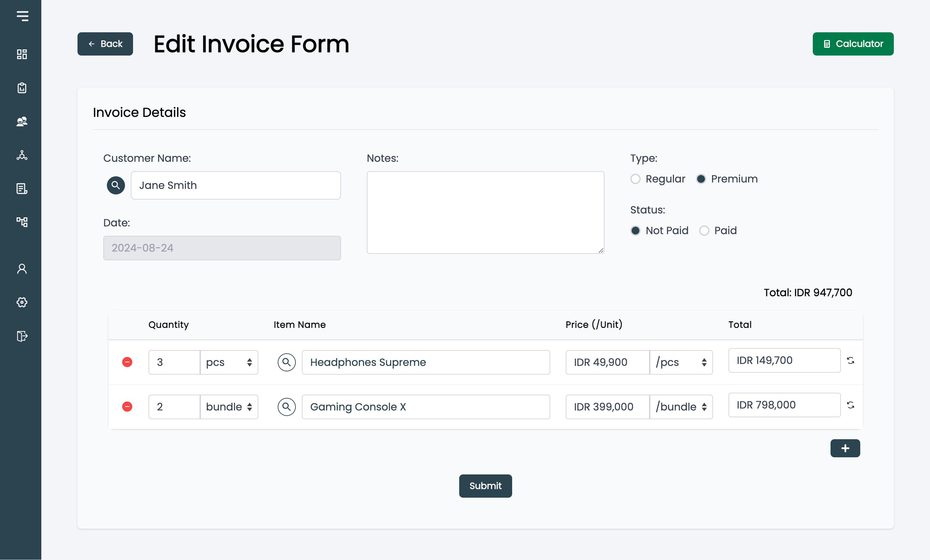Recalculate total for Headphones Supreme row
The image size is (930, 560).
[x=850, y=360]
